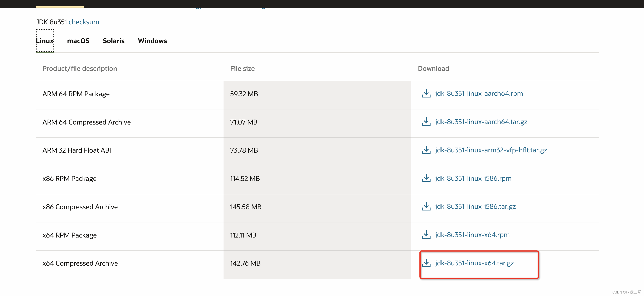The width and height of the screenshot is (644, 296).
Task: Click the 'ARM 64 RPM Package' description
Action: pos(76,94)
